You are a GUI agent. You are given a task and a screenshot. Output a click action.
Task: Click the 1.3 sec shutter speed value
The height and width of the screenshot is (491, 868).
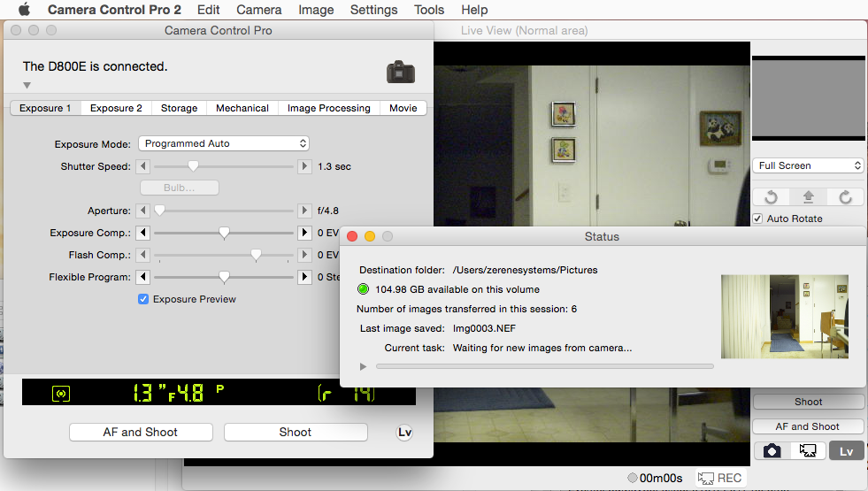pos(334,166)
